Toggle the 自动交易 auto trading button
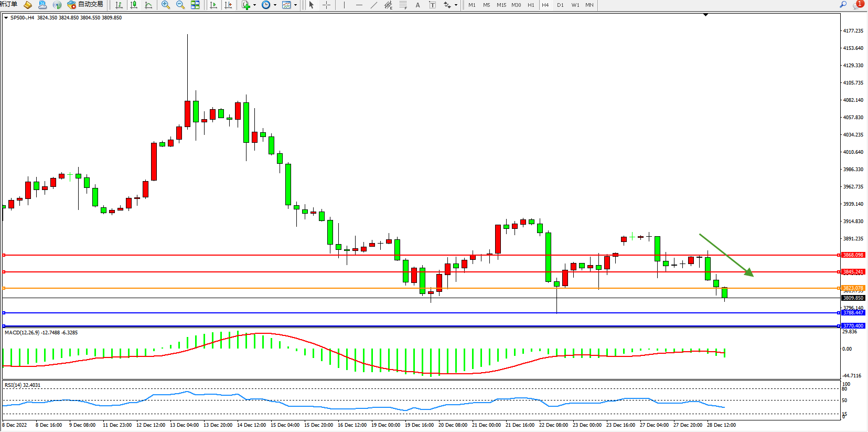The width and height of the screenshot is (868, 432). pos(85,5)
